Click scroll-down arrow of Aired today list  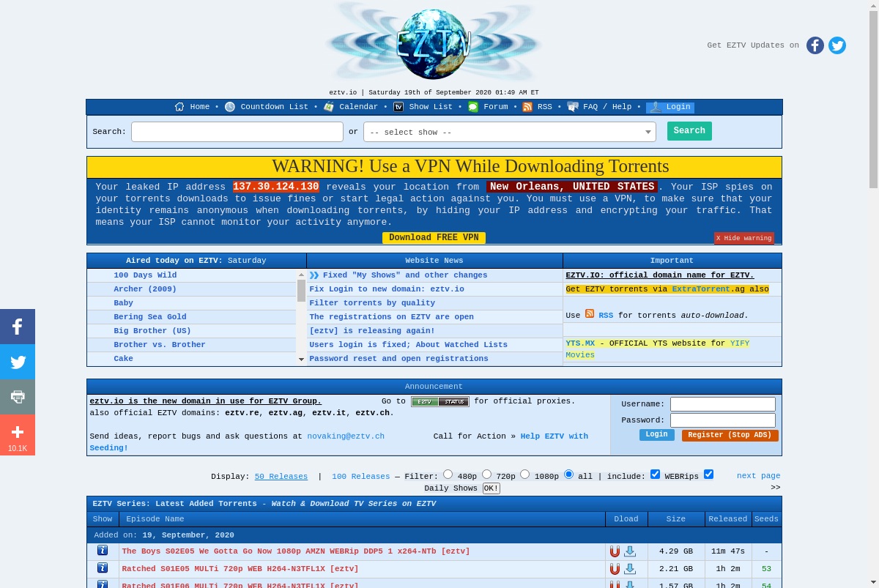point(301,360)
